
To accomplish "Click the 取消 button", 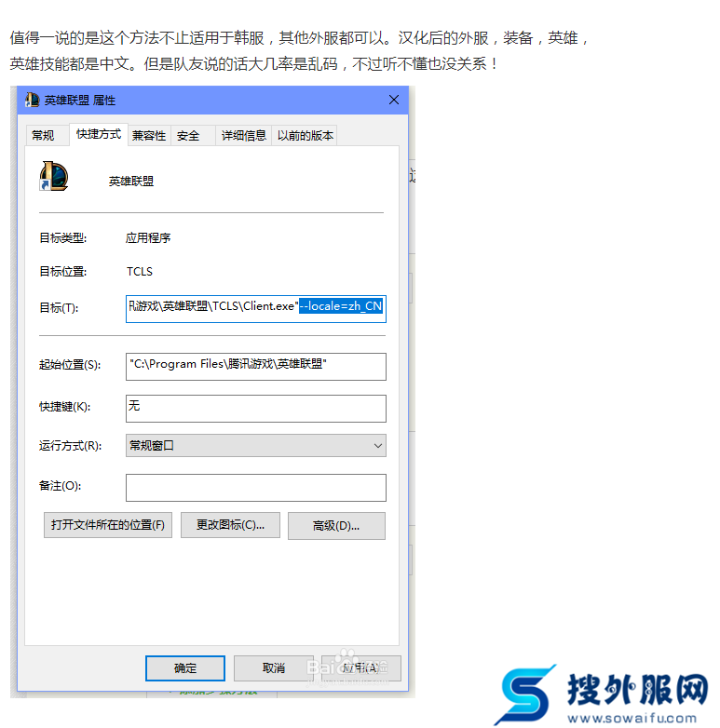I will click(x=274, y=668).
